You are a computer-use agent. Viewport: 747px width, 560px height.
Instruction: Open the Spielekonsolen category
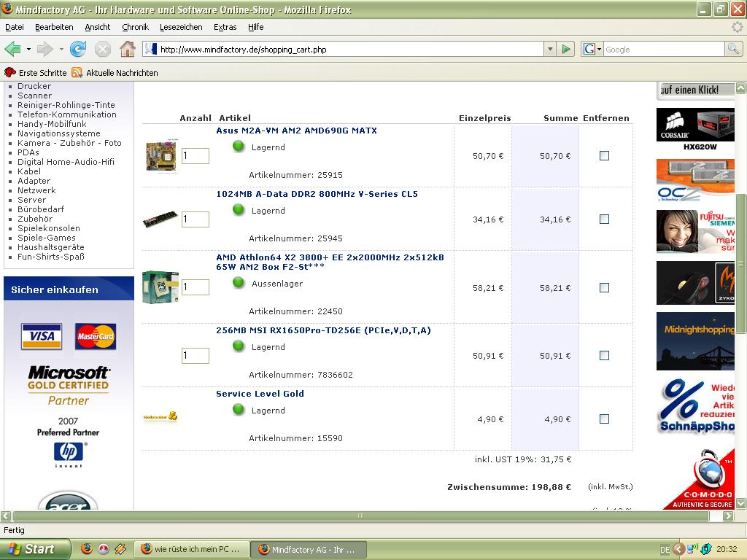[x=49, y=228]
